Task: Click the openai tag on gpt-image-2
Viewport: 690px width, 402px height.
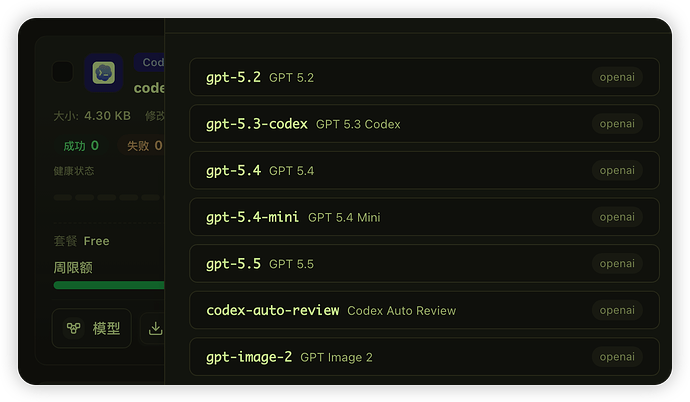Action: [x=617, y=357]
